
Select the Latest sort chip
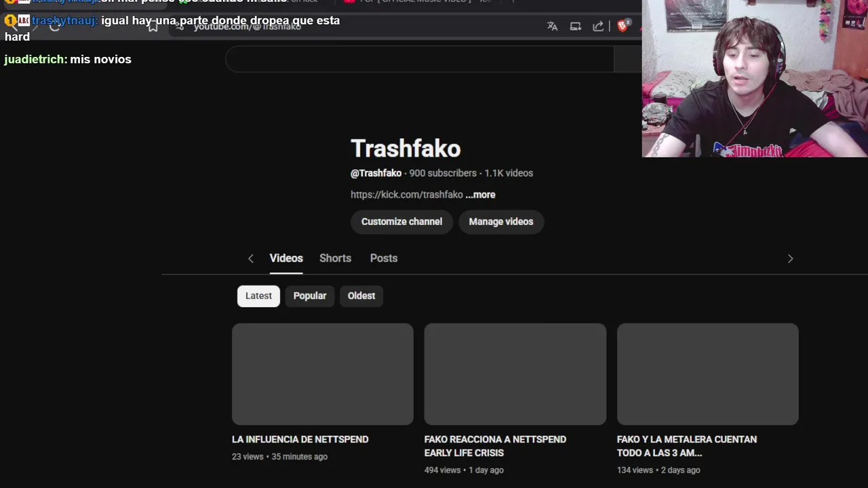click(258, 296)
